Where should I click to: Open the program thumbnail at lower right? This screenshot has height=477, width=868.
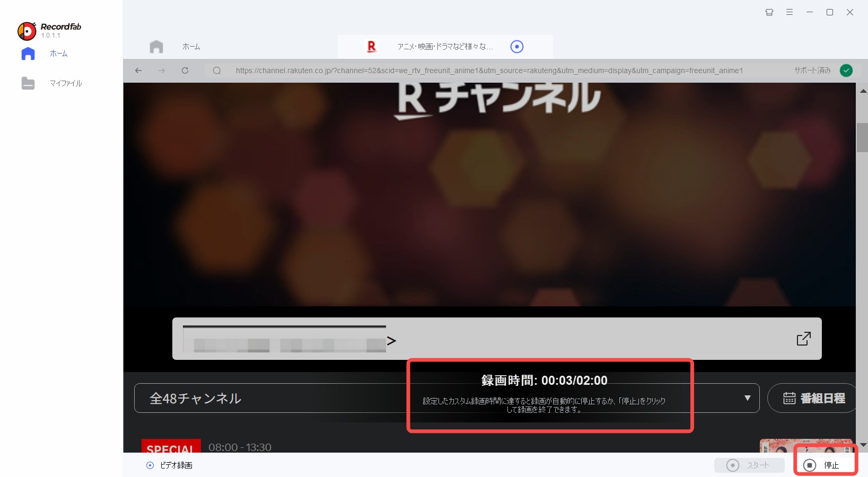pyautogui.click(x=806, y=446)
